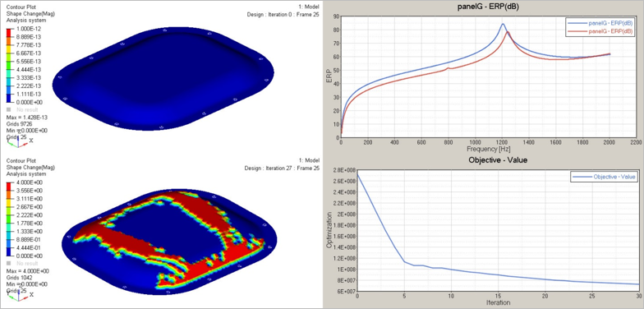Click the Objective - Value chart title
The height and width of the screenshot is (309, 644).
coord(498,159)
